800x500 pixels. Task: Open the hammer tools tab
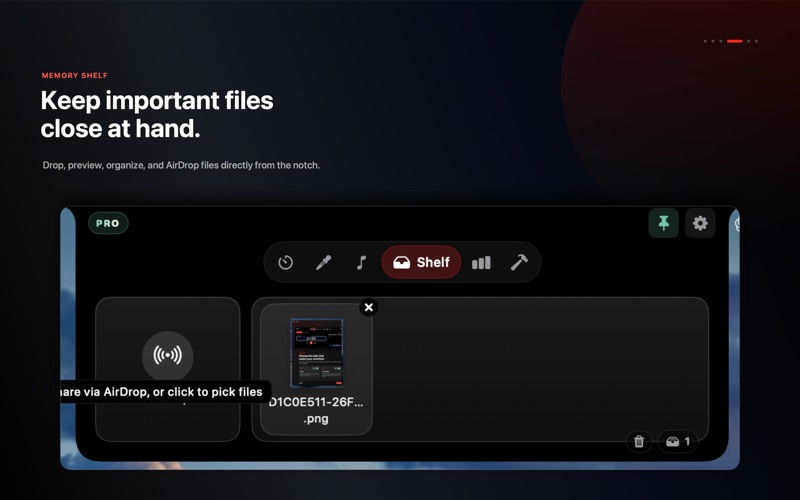[x=519, y=262]
